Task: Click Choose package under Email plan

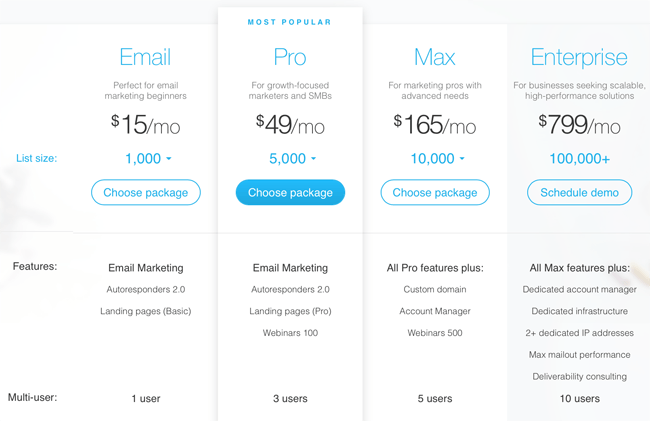Action: [146, 192]
